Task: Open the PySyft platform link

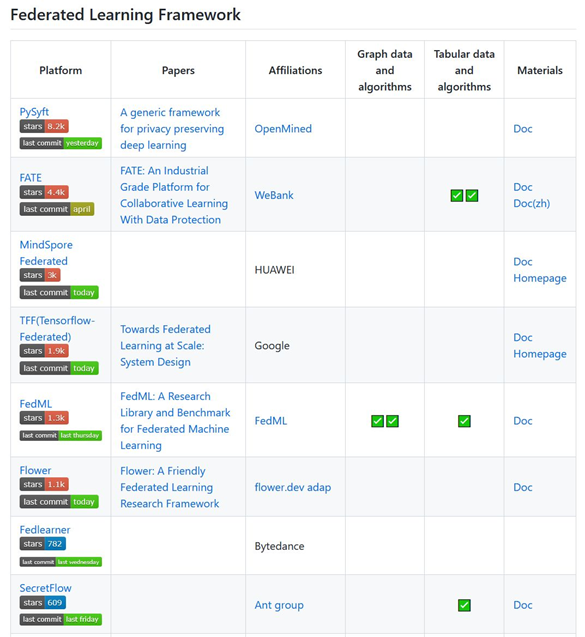Action: point(34,112)
